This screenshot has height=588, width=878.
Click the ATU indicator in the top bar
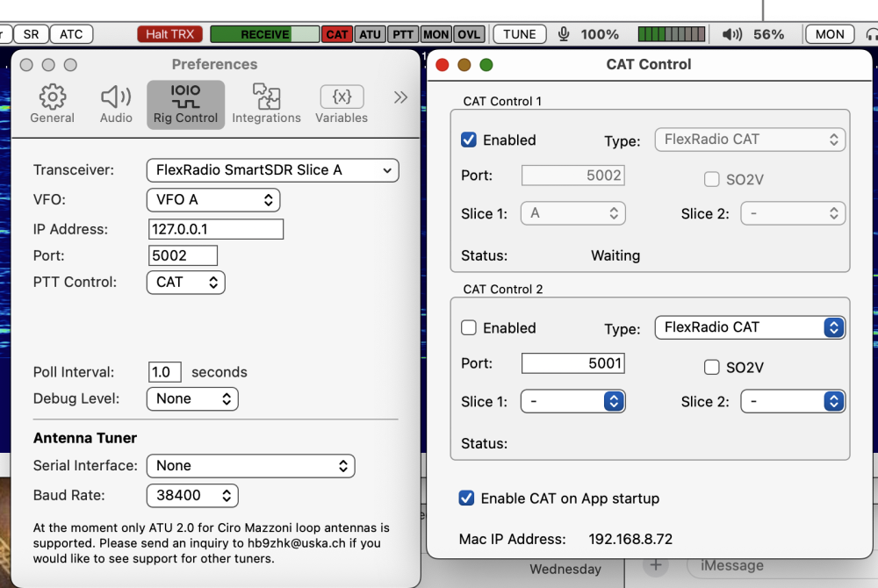pyautogui.click(x=370, y=34)
